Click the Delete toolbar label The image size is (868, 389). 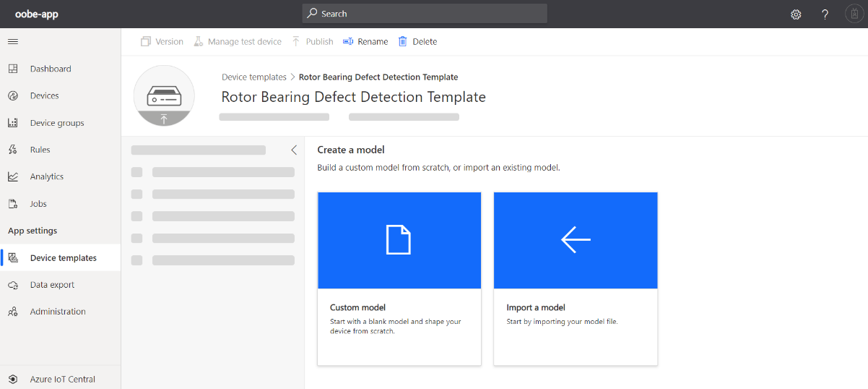(425, 42)
